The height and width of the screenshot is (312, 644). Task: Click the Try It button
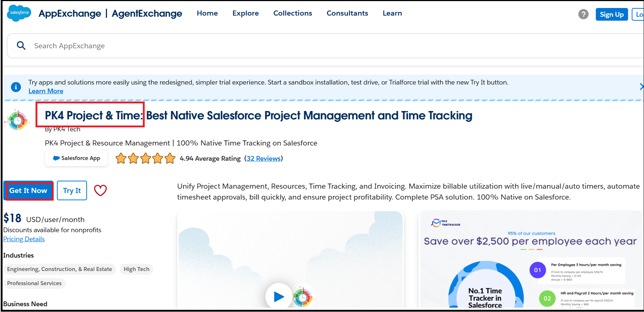[x=72, y=190]
